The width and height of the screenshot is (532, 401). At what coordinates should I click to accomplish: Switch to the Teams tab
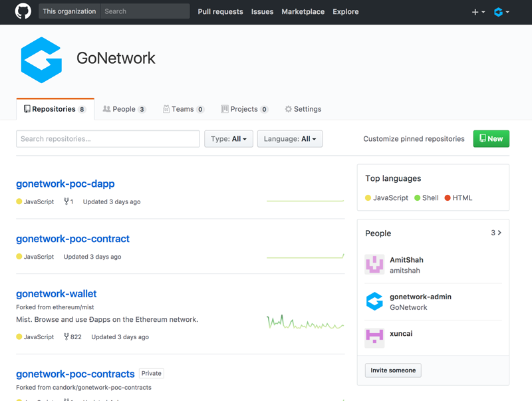[x=184, y=109]
